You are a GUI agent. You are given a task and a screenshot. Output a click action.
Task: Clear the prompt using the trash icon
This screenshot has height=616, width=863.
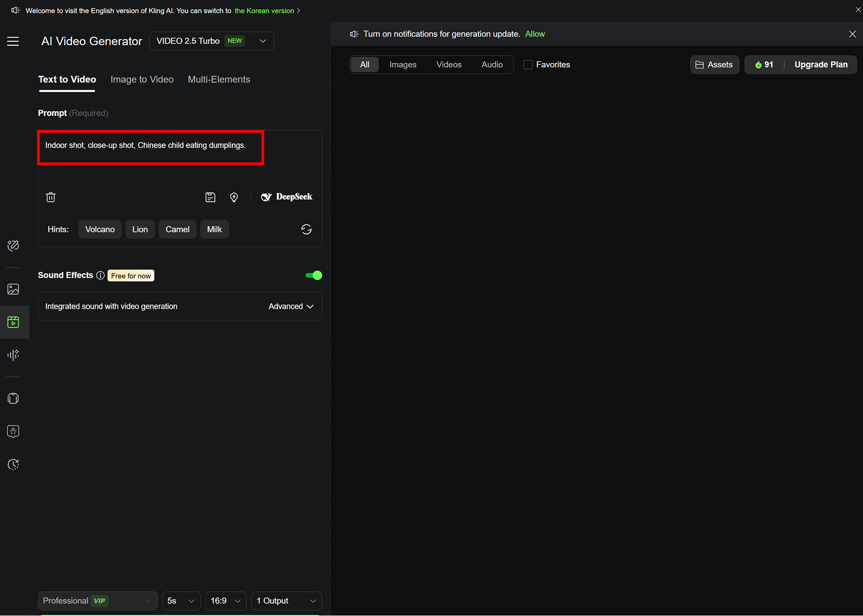point(51,197)
